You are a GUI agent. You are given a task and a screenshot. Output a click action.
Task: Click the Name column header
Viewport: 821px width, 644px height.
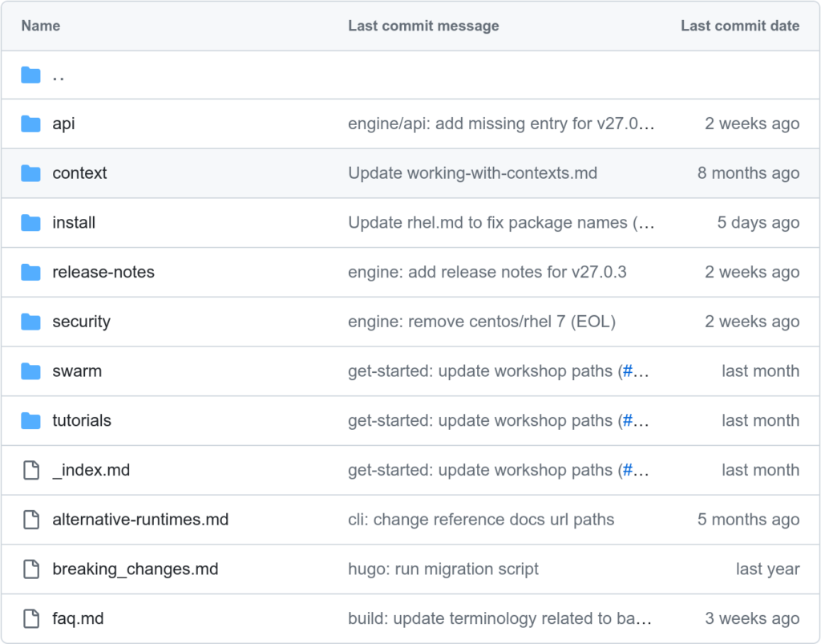(x=40, y=26)
